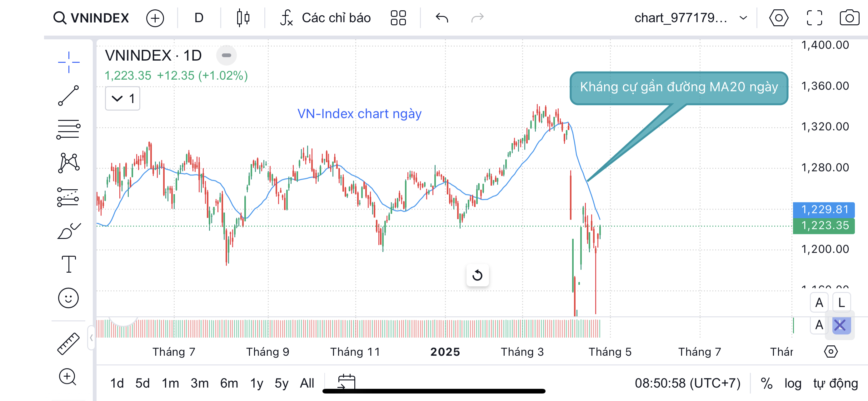Select the crosshair cursor tool

pos(68,62)
